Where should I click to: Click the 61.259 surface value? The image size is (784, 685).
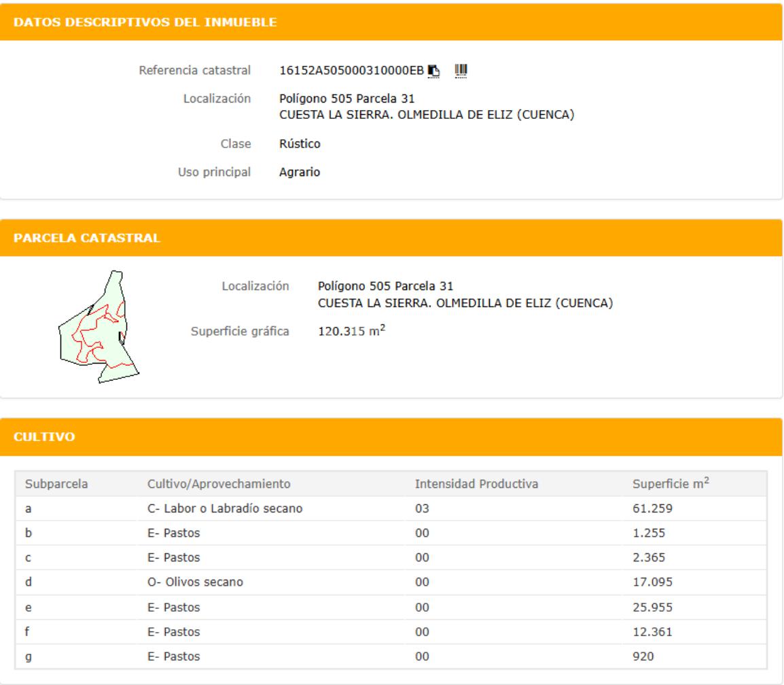coord(649,508)
